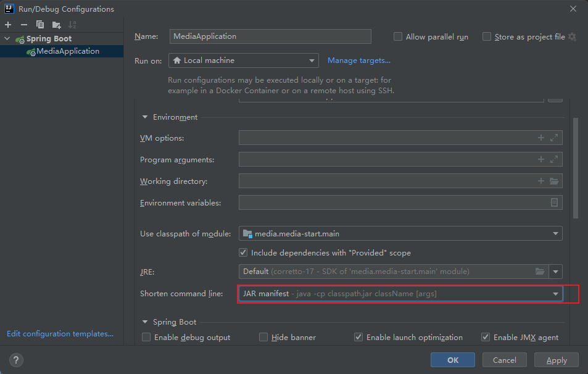This screenshot has height=374, width=588.
Task: Open the Help question mark button
Action: click(17, 360)
